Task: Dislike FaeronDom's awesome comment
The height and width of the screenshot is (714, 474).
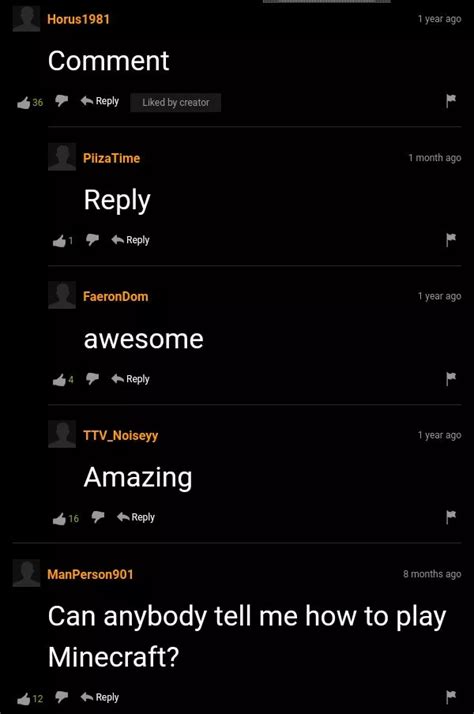Action: [92, 378]
